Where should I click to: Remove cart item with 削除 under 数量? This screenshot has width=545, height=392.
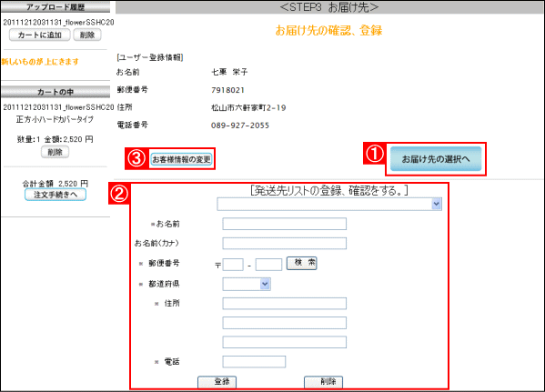[55, 152]
